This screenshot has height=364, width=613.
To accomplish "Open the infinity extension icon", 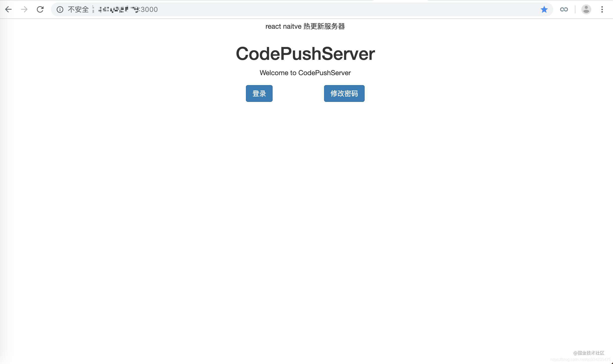I will 564,9.
